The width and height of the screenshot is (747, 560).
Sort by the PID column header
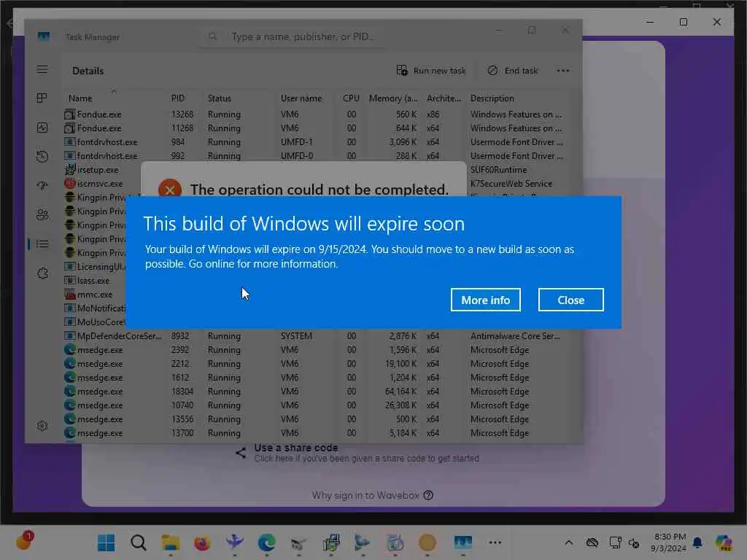[x=178, y=98]
